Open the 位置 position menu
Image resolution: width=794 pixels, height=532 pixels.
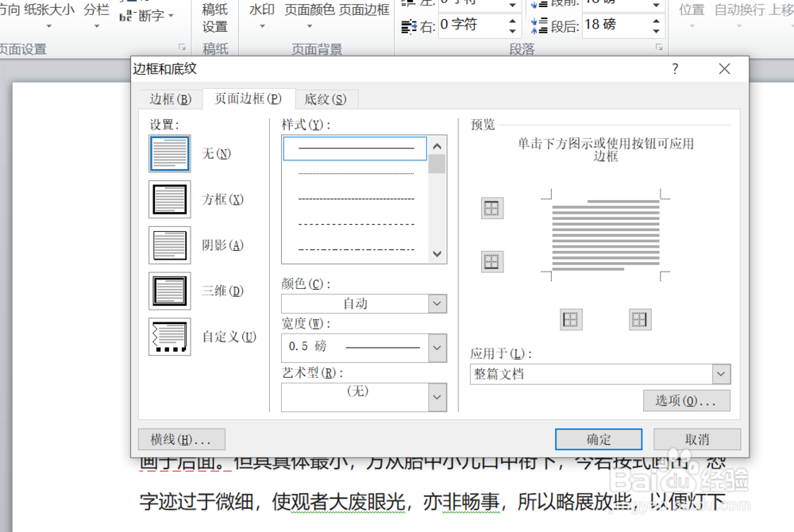click(x=692, y=15)
